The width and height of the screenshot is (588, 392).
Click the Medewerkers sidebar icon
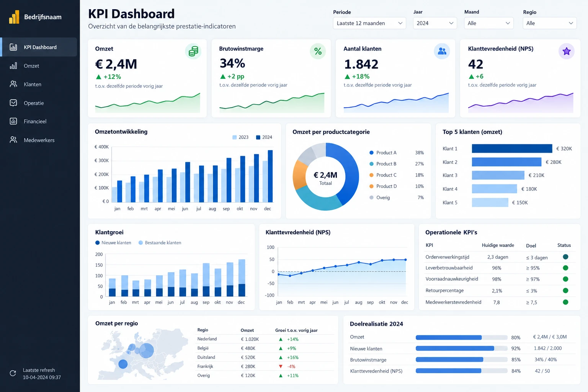[x=13, y=140]
